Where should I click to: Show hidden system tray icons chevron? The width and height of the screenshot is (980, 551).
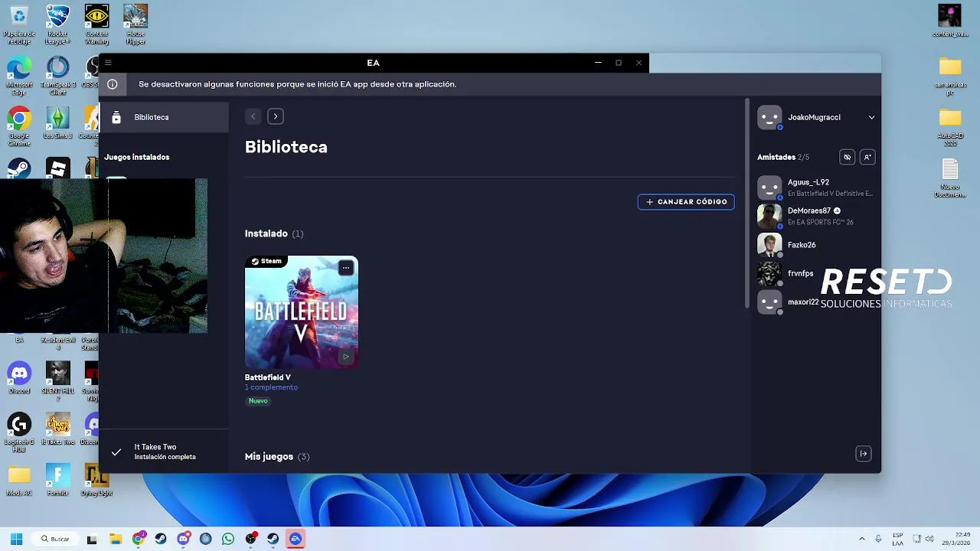click(x=862, y=539)
